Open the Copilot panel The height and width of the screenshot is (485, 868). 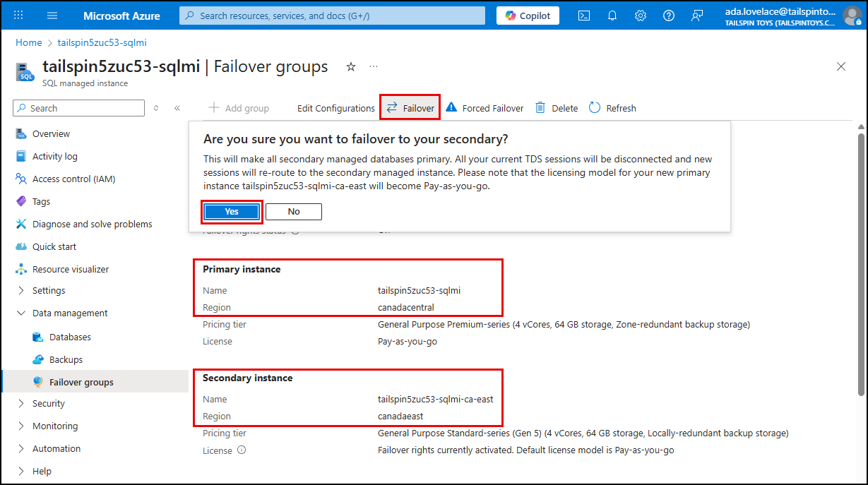click(x=527, y=15)
